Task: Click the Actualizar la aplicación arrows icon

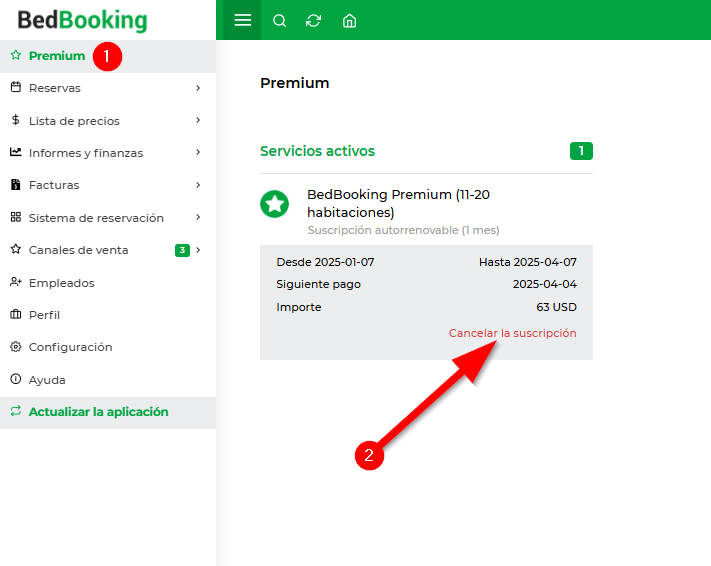Action: [x=16, y=411]
